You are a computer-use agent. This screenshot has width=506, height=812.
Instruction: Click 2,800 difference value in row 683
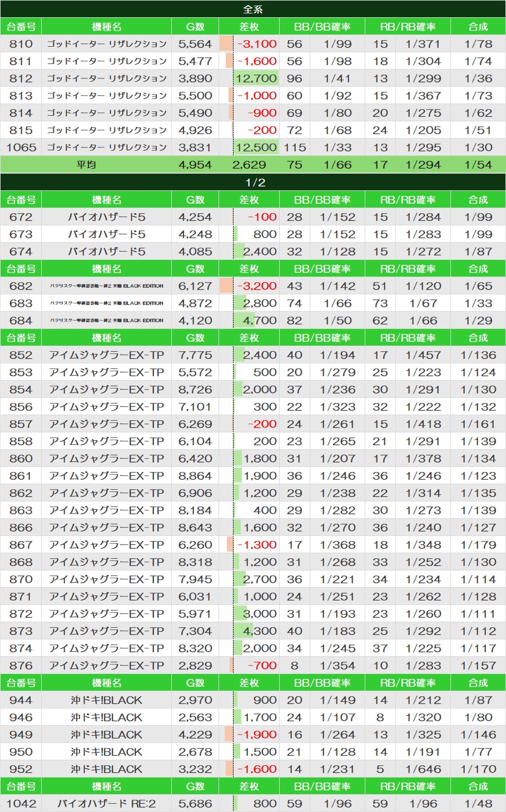click(x=260, y=303)
